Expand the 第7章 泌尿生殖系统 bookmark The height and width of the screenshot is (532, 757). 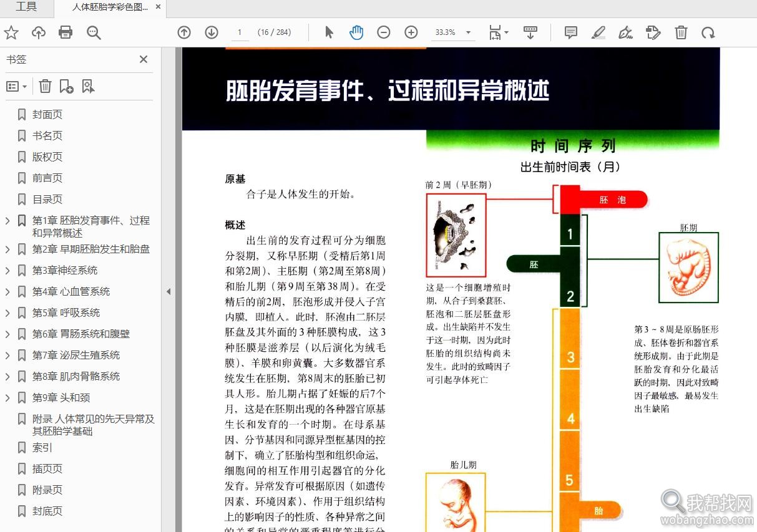(7, 355)
